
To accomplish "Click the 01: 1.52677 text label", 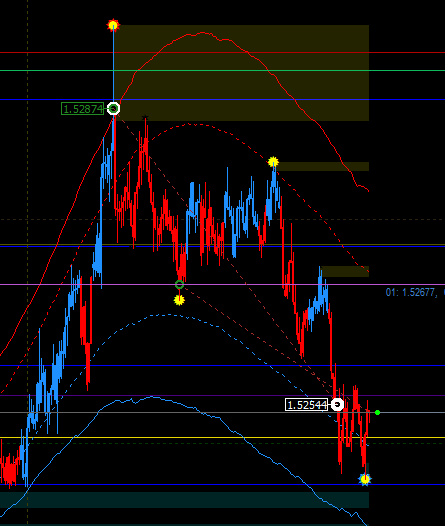I will point(411,293).
